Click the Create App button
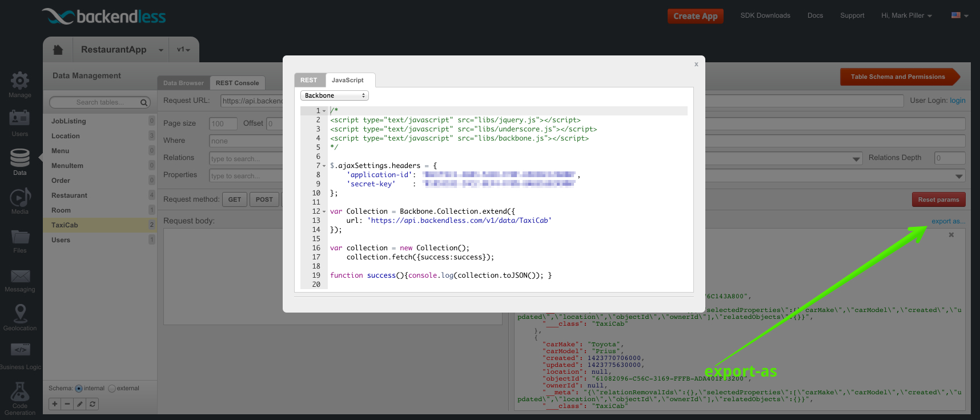This screenshot has width=980, height=420. pos(696,16)
